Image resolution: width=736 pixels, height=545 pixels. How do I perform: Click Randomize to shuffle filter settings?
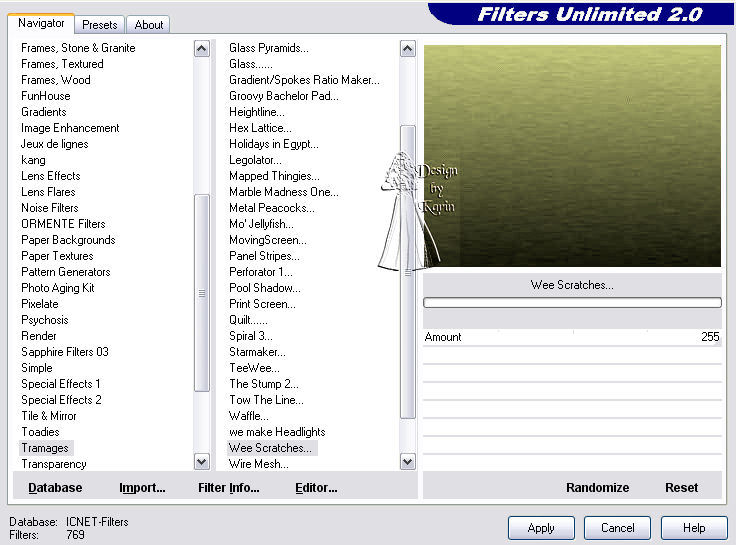598,488
